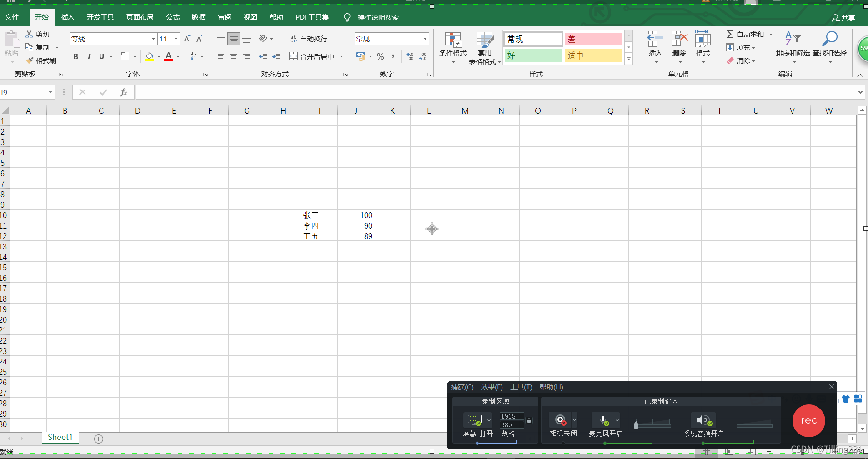The image size is (868, 459).
Task: Open the Fill (填充) dropdown
Action: 741,47
